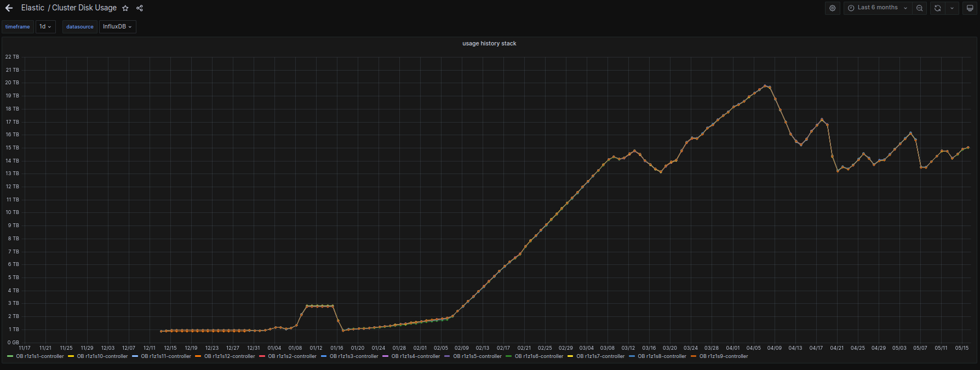The image size is (980, 370).
Task: Open the usage history stack panel menu
Action: click(489, 43)
